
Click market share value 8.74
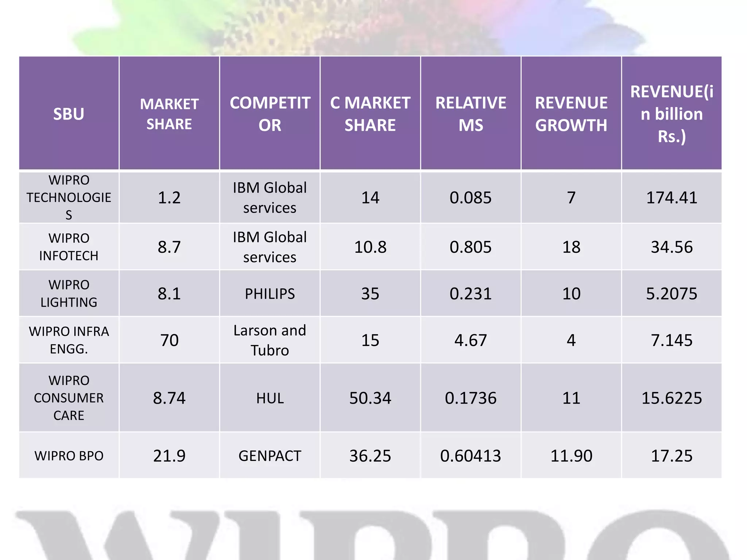tap(169, 398)
